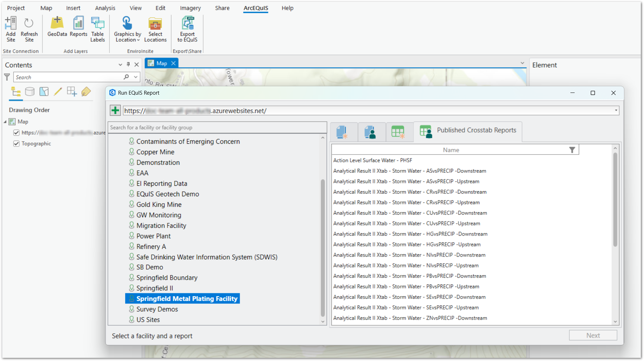Click the reports list scrollbar thumb
644x361 pixels.
(x=615, y=200)
